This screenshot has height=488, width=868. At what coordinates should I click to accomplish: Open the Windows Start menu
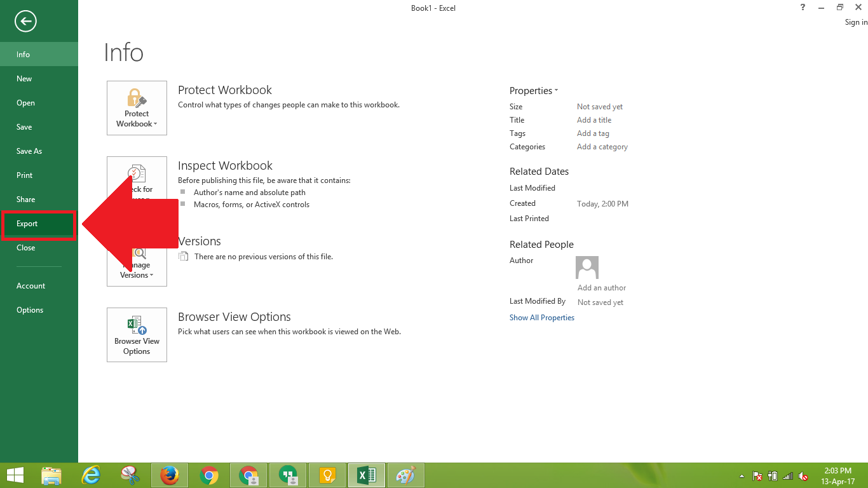click(14, 475)
